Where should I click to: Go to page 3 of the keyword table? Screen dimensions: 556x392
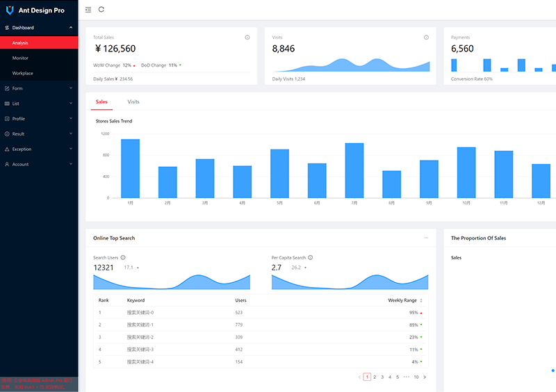[382, 377]
